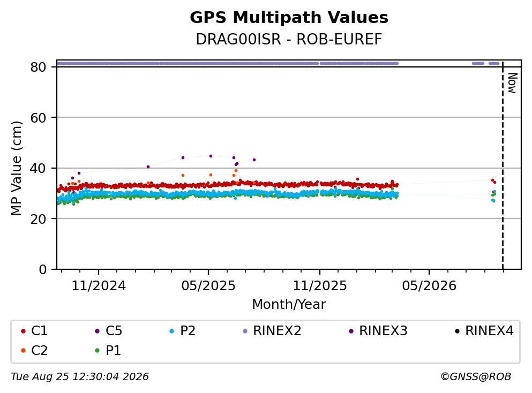The width and height of the screenshot is (532, 393).
Task: Click the C5 legend entry
Action: (109, 330)
